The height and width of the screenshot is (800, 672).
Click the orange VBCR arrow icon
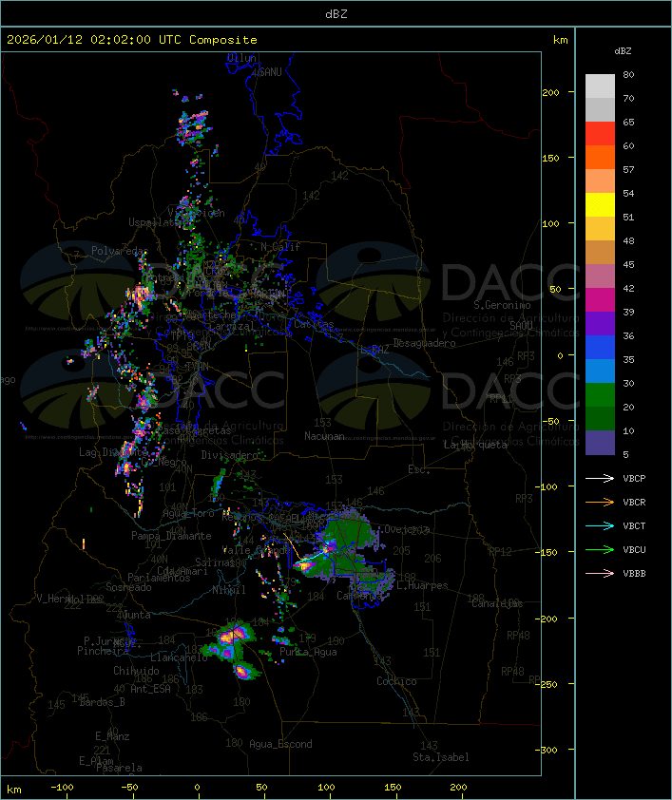(x=601, y=502)
